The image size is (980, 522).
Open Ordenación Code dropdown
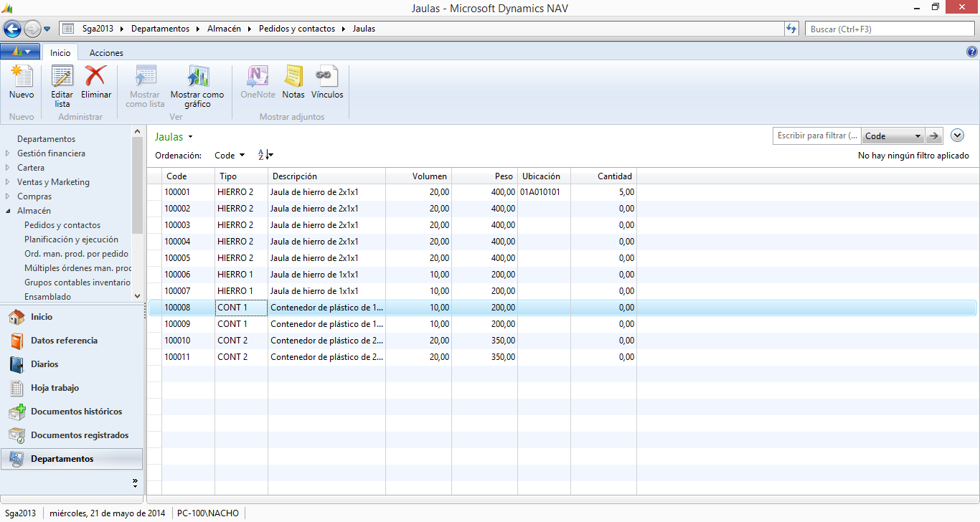pos(230,155)
